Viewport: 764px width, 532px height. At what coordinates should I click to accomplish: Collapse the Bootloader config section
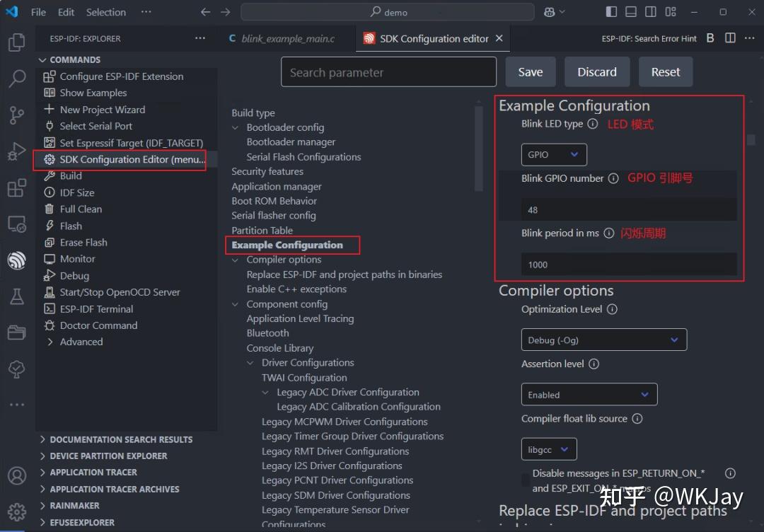234,127
